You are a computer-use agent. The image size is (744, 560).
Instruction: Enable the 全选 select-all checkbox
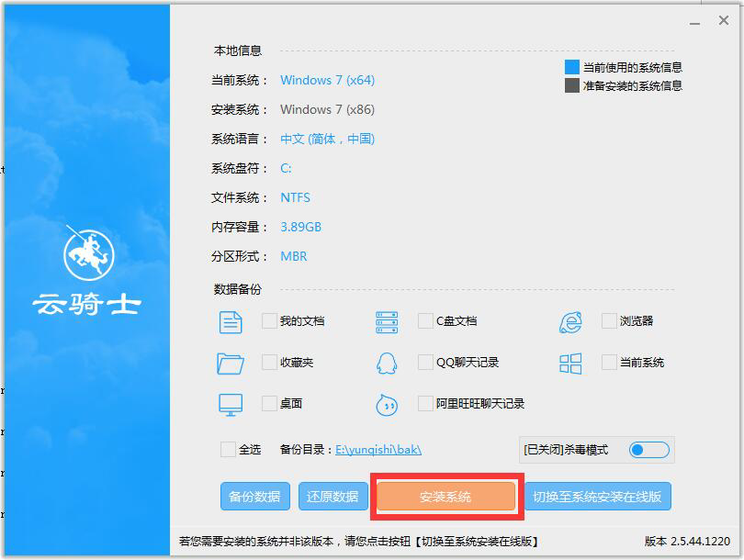[x=229, y=450]
